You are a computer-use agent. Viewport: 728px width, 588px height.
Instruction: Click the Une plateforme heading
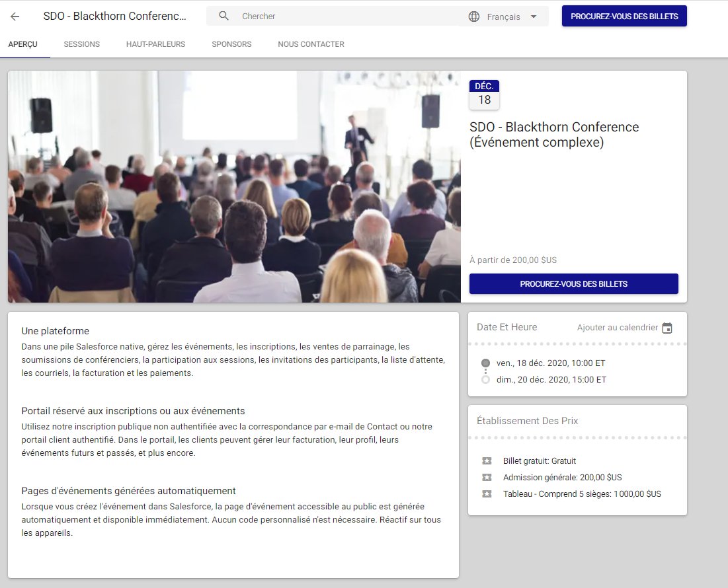(x=56, y=331)
